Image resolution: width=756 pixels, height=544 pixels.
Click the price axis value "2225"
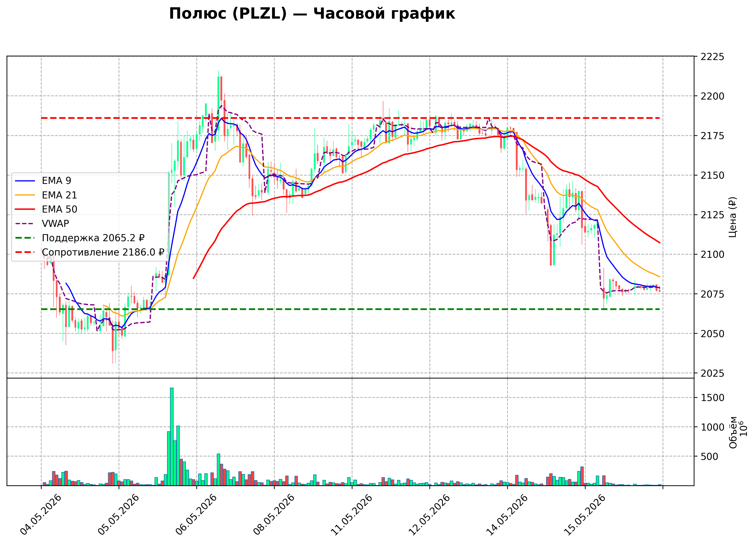pyautogui.click(x=712, y=57)
